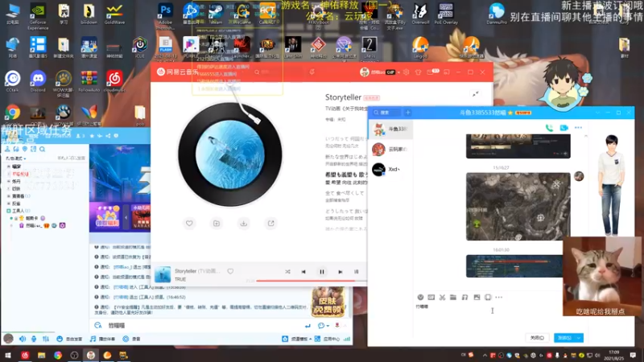Select the 云玩家 conversation in chat list

tap(390, 150)
